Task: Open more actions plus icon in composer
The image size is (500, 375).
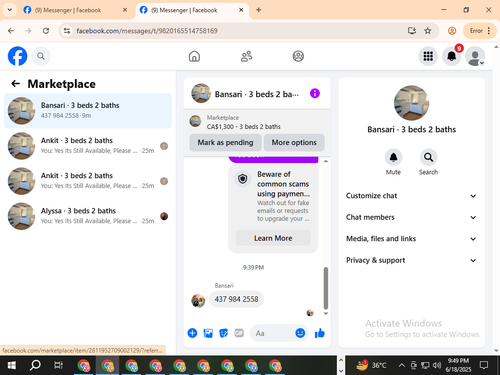Action: click(x=192, y=333)
